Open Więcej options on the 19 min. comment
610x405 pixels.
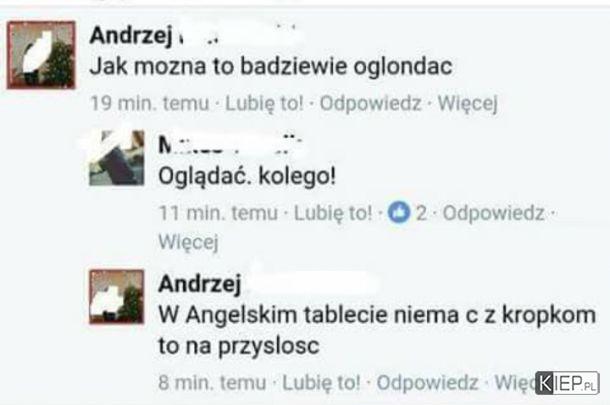[468, 103]
